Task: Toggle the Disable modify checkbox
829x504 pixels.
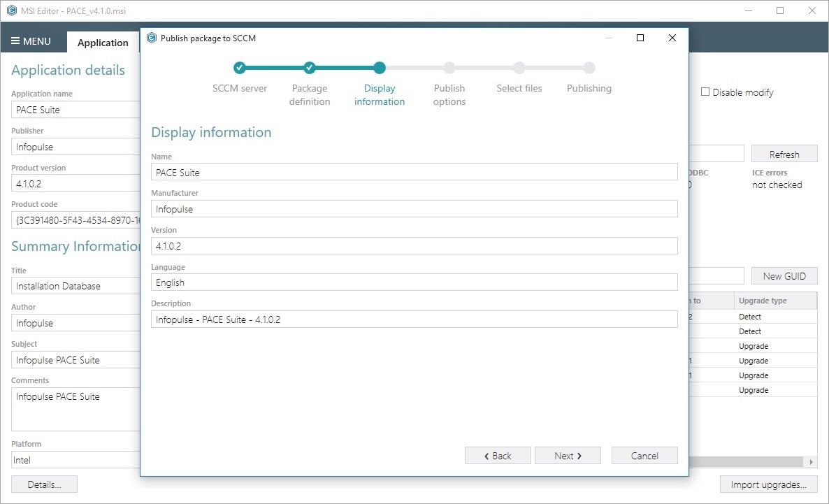Action: 705,92
